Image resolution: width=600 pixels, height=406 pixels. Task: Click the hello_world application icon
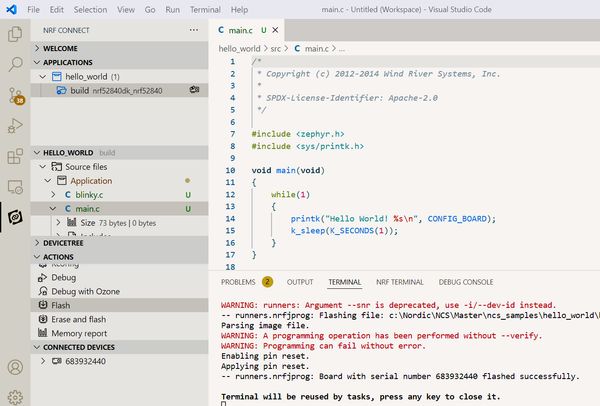point(57,77)
